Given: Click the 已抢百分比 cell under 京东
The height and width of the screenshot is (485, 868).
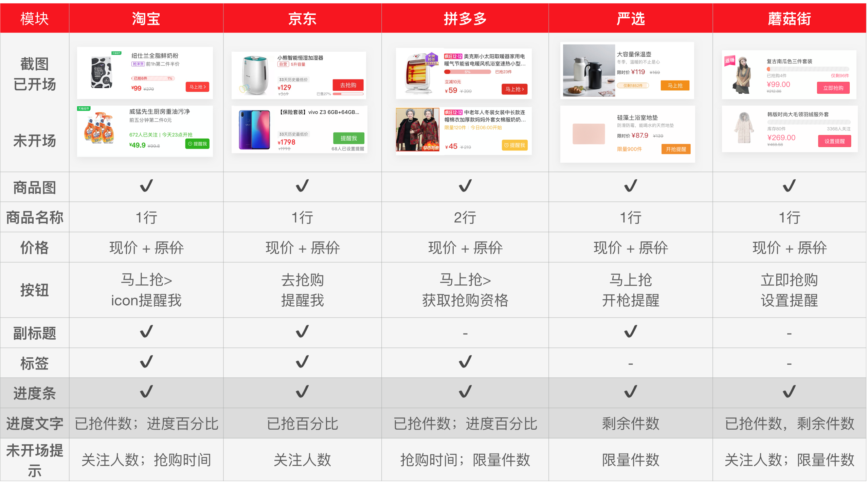Looking at the screenshot, I should point(302,424).
